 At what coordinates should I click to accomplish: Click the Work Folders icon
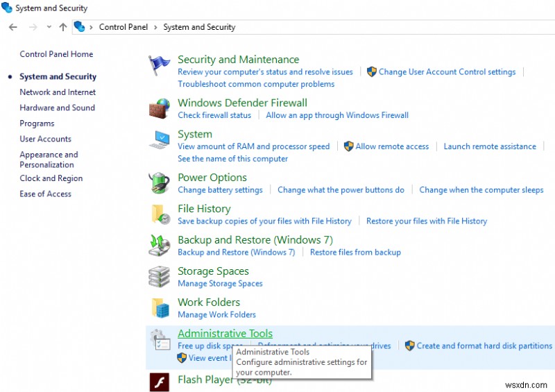pos(160,308)
